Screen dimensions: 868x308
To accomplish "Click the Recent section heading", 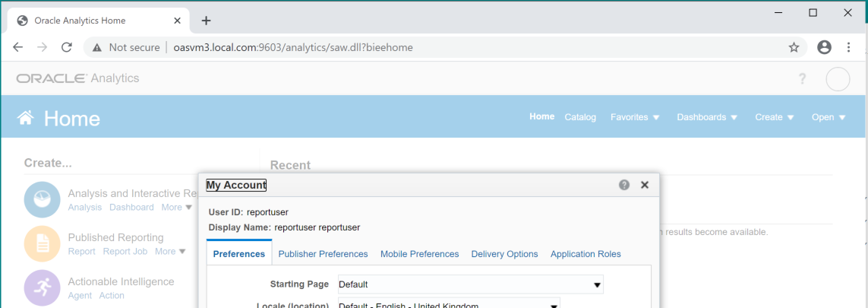I will [x=291, y=165].
